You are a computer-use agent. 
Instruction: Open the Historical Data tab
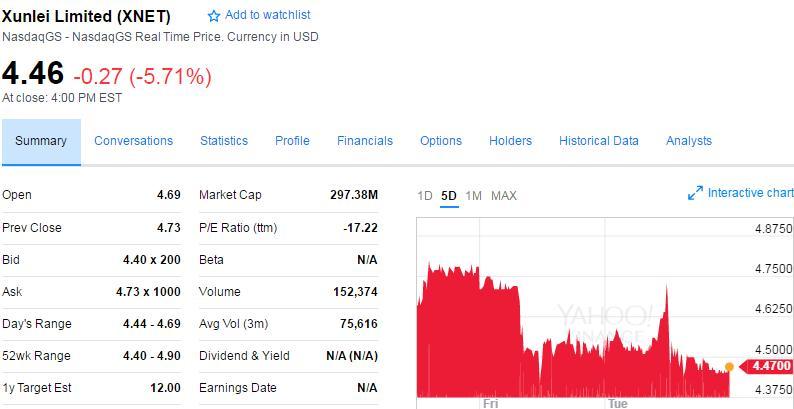pyautogui.click(x=598, y=141)
